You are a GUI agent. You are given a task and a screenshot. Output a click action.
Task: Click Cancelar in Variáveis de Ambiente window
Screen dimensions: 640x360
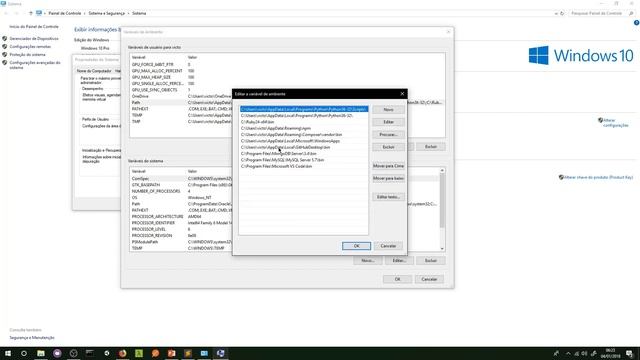pos(429,279)
